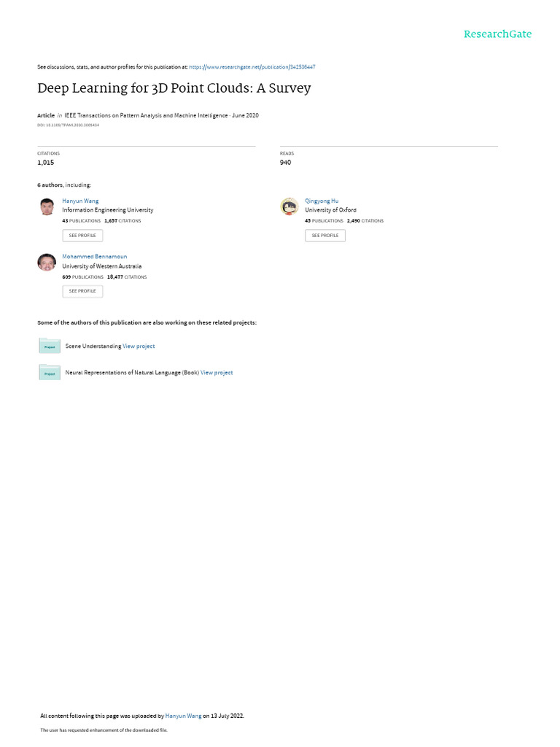This screenshot has width=560, height=747.
Task: Click the ResearchGate logo
Action: tap(497, 34)
